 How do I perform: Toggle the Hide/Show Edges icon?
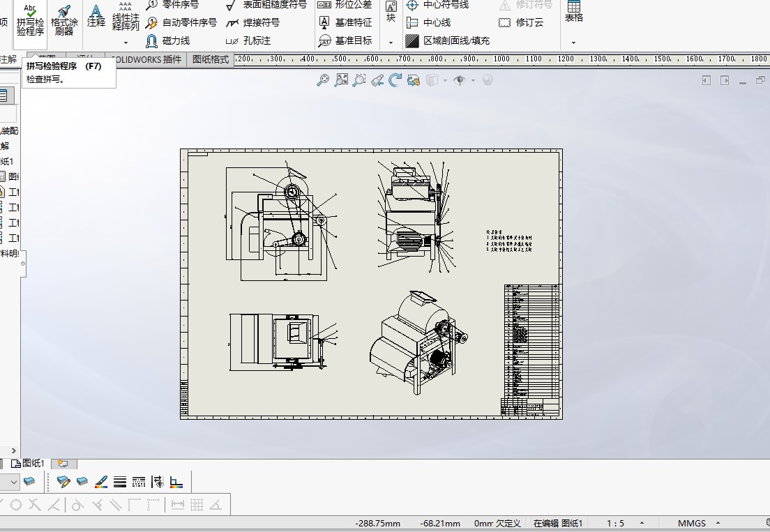coord(158,482)
